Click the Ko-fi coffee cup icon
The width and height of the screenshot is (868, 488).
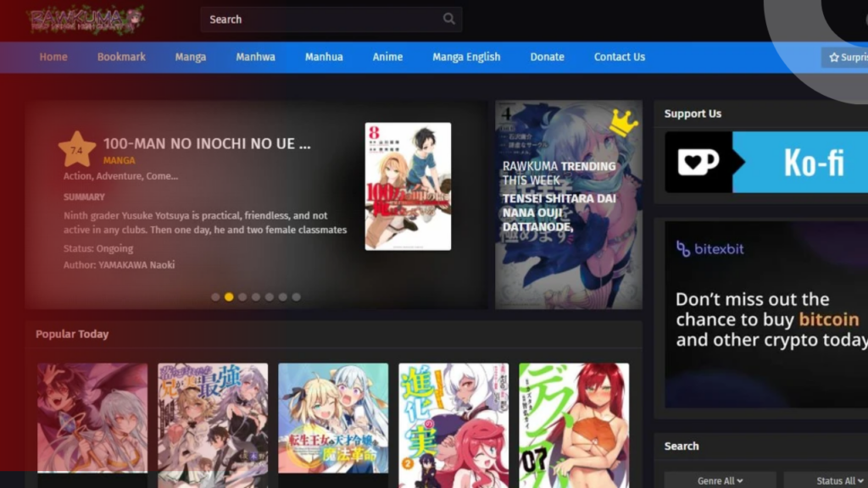[698, 162]
